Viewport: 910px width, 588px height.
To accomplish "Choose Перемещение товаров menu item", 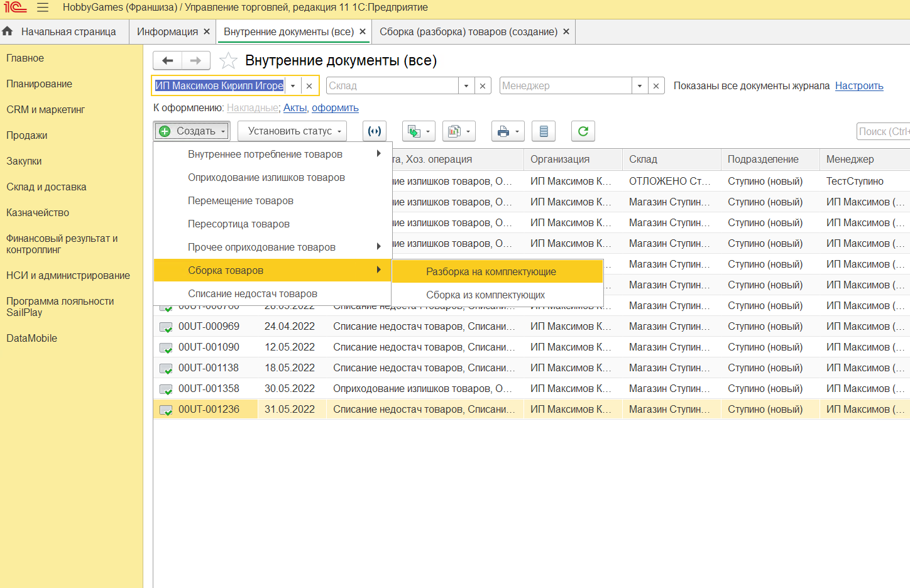I will [272, 200].
